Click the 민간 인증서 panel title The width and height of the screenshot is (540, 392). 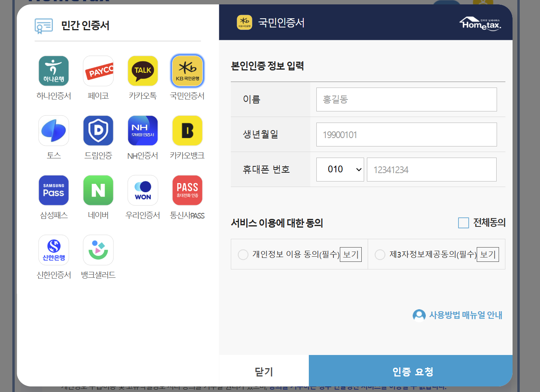tap(85, 25)
